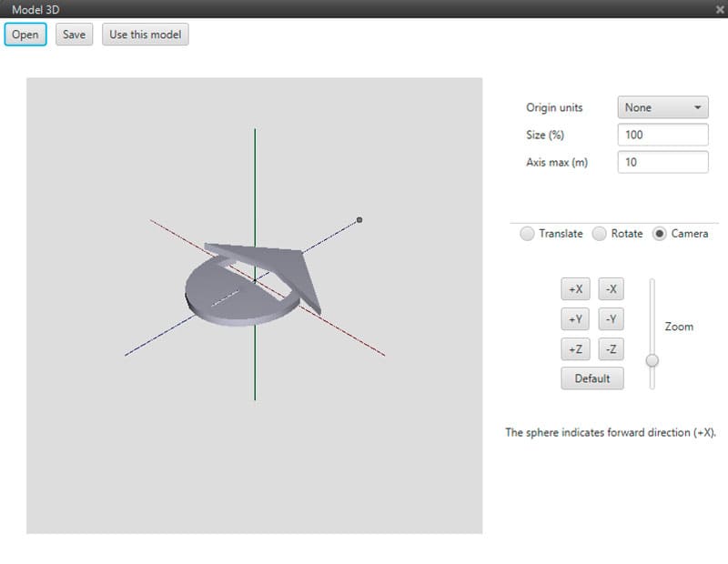The image size is (728, 564).
Task: Set camera view to +Y
Action: (x=575, y=319)
